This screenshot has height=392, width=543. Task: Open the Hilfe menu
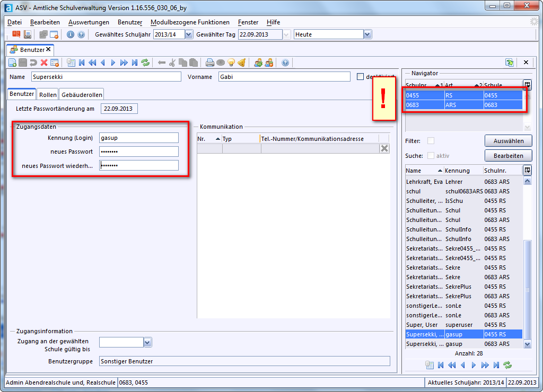tap(273, 22)
